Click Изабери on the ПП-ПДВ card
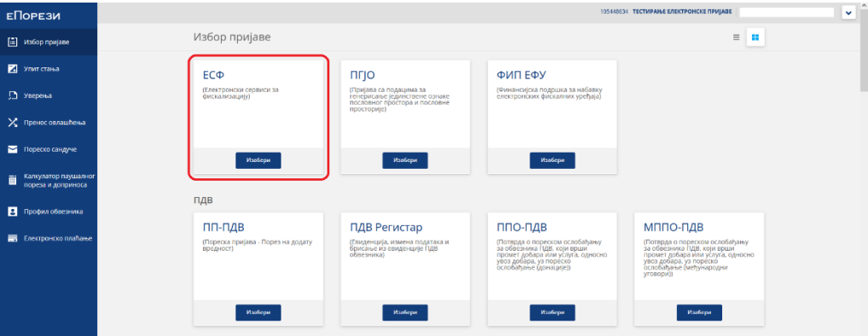 pos(258,312)
